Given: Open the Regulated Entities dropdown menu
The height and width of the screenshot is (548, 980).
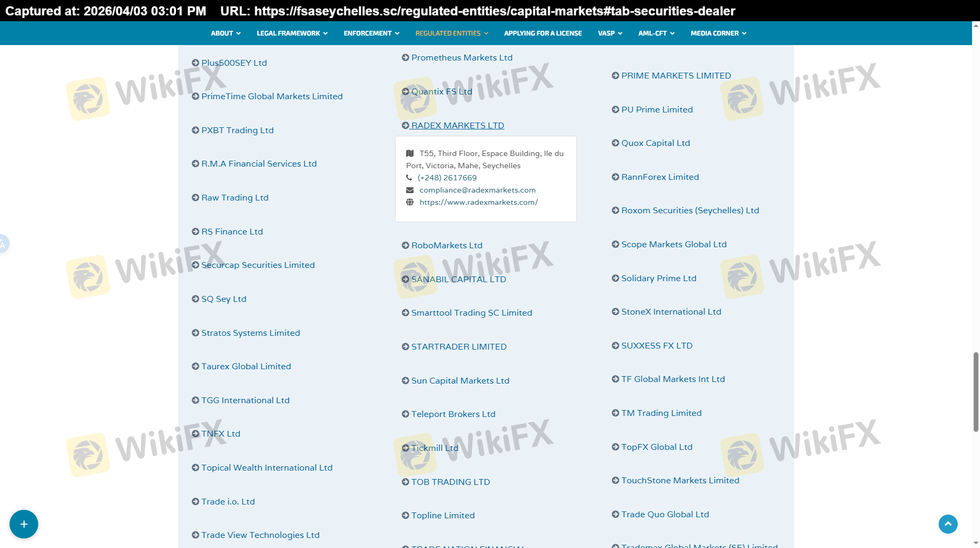Looking at the screenshot, I should 452,33.
